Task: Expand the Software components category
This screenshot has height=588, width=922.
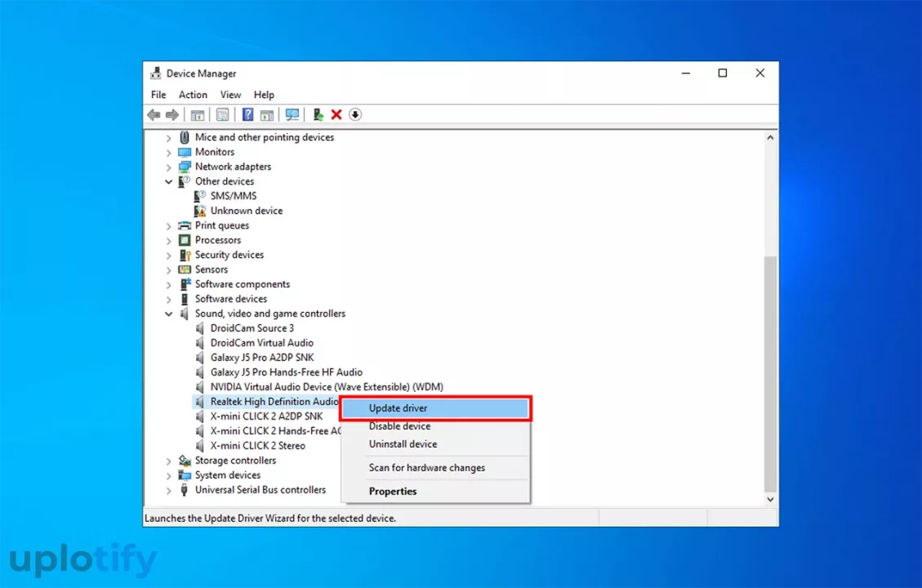Action: click(169, 284)
